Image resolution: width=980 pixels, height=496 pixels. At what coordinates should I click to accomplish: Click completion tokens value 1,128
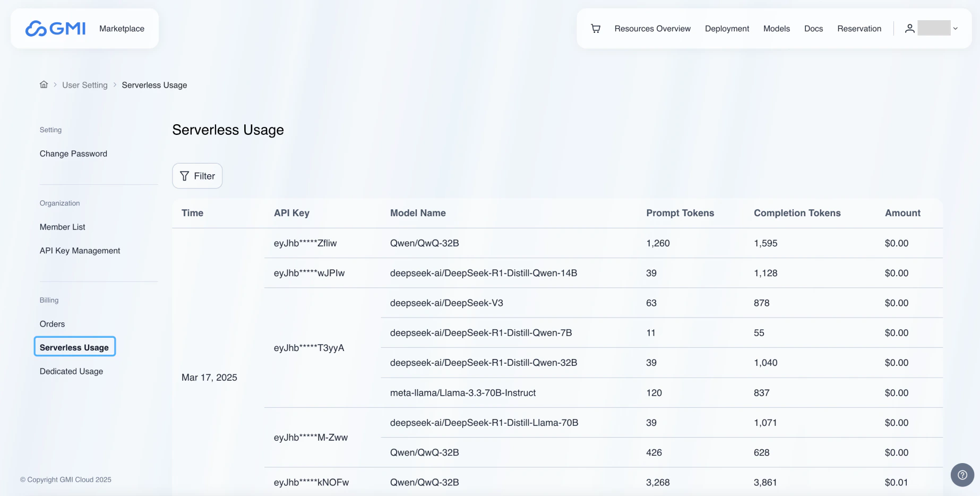tap(766, 273)
